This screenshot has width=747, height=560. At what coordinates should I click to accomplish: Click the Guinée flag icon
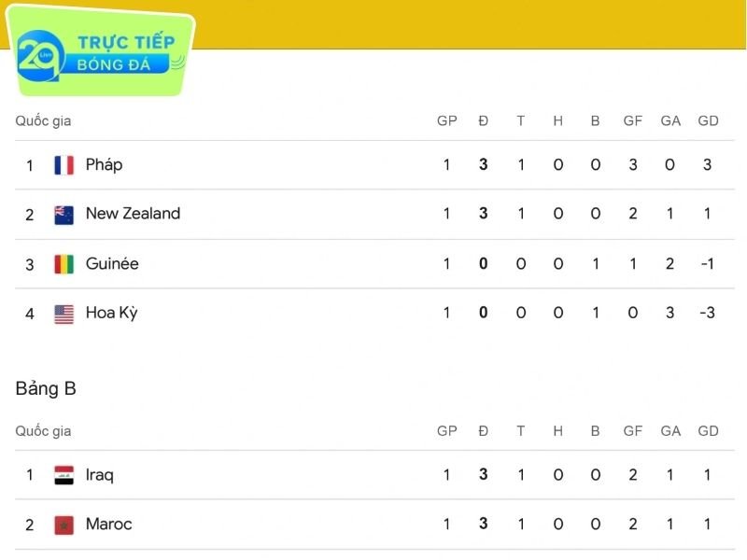click(63, 264)
